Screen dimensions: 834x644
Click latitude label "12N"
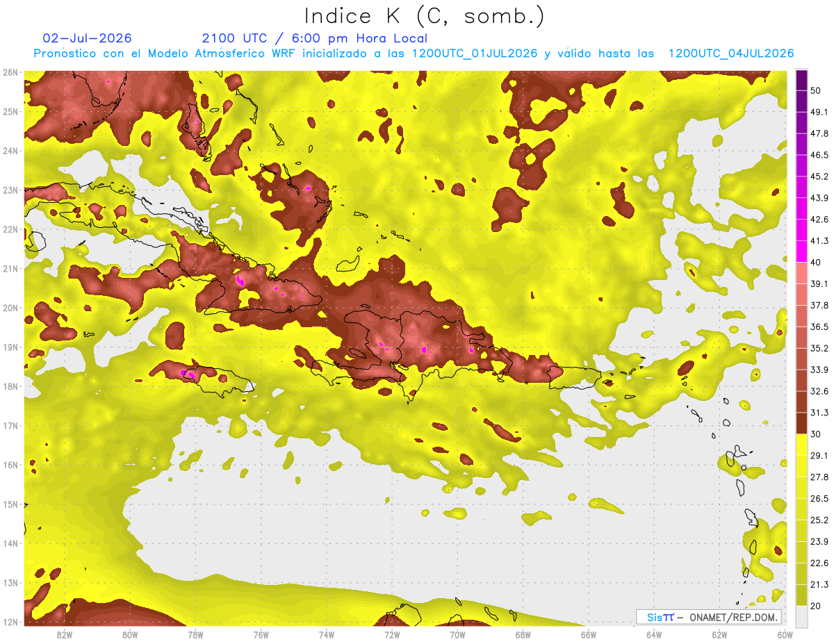pyautogui.click(x=10, y=622)
